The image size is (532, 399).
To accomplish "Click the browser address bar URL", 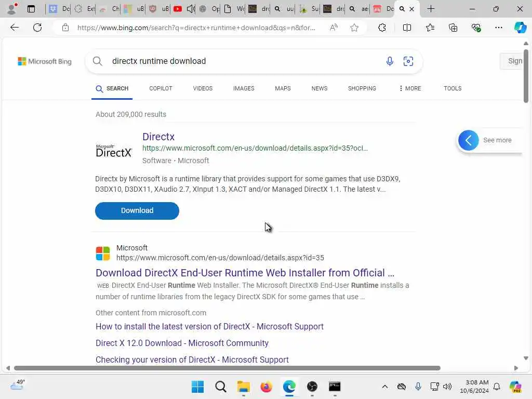I will tap(196, 28).
